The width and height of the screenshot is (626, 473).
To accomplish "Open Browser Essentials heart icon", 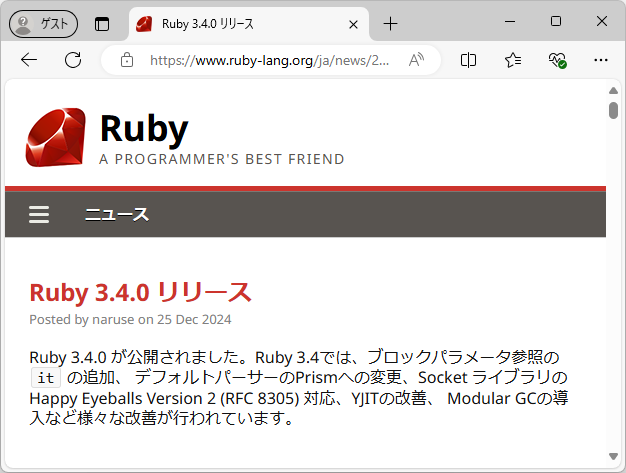I will coord(557,60).
